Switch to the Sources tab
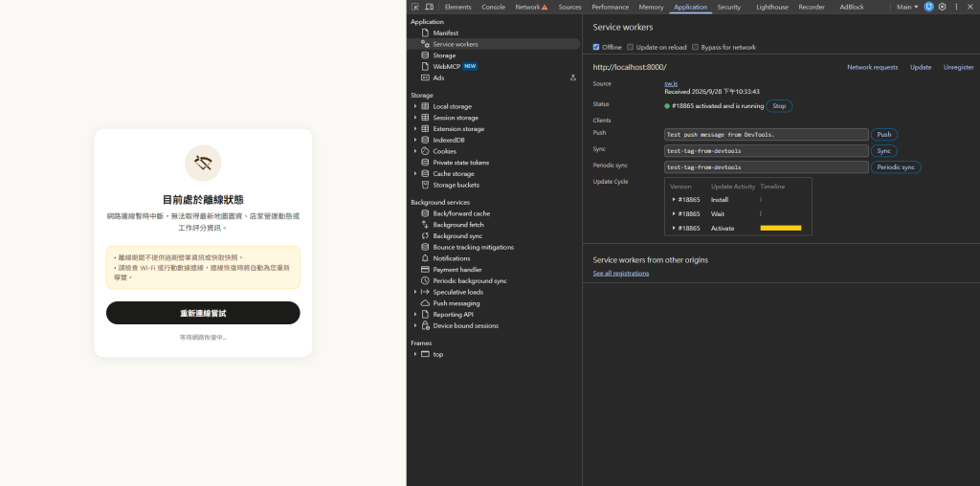Viewport: 980px width, 486px height. [x=570, y=7]
